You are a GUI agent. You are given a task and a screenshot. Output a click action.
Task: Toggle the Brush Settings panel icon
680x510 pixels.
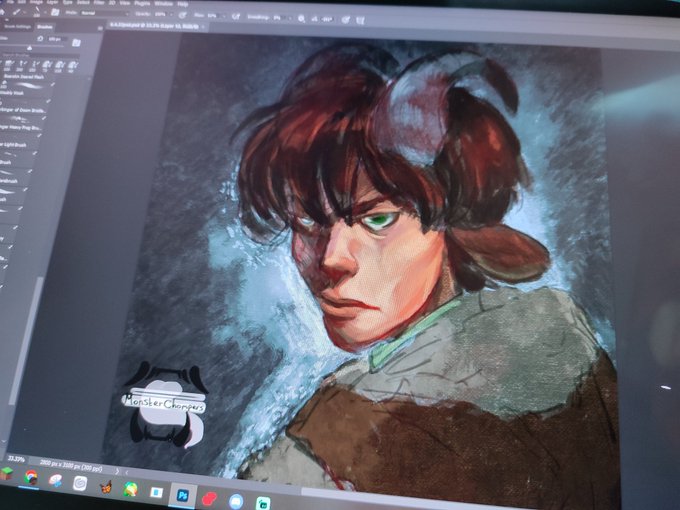55,12
